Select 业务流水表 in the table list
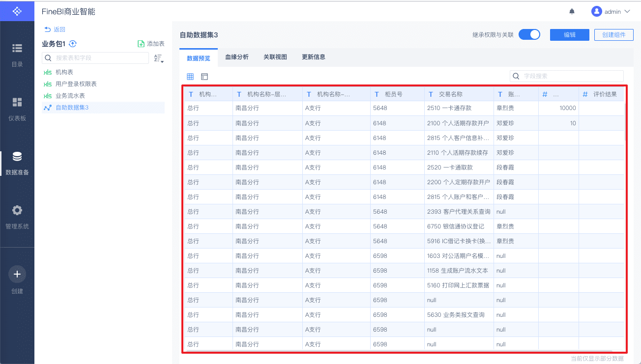 coord(70,96)
